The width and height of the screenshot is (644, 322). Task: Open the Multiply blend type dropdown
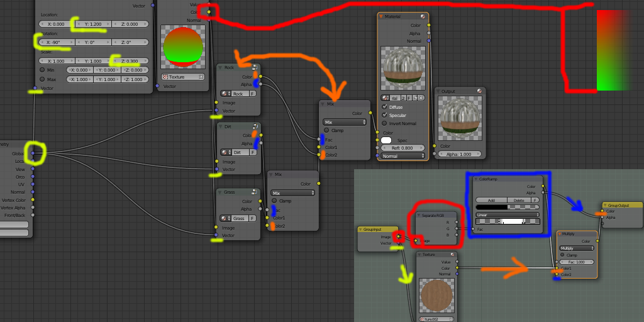pos(577,248)
